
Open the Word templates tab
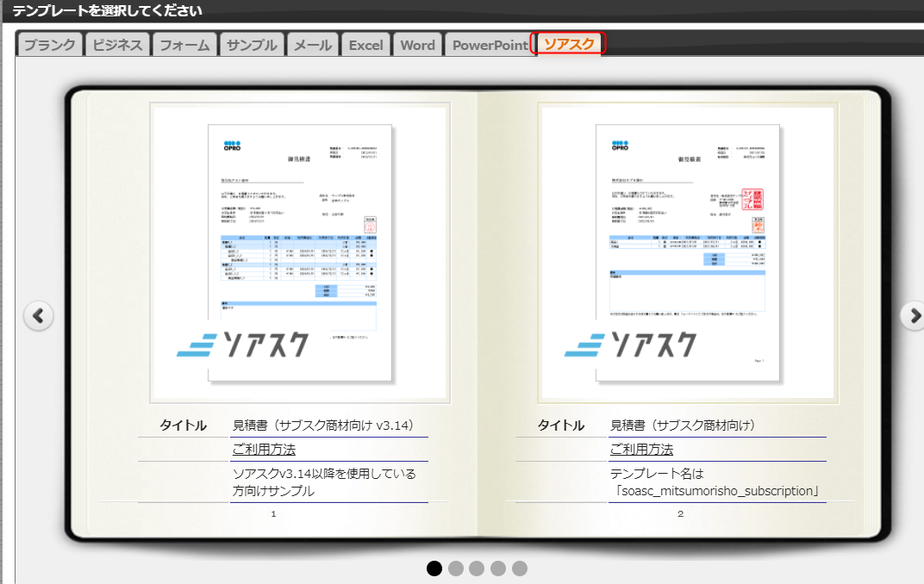click(x=417, y=45)
